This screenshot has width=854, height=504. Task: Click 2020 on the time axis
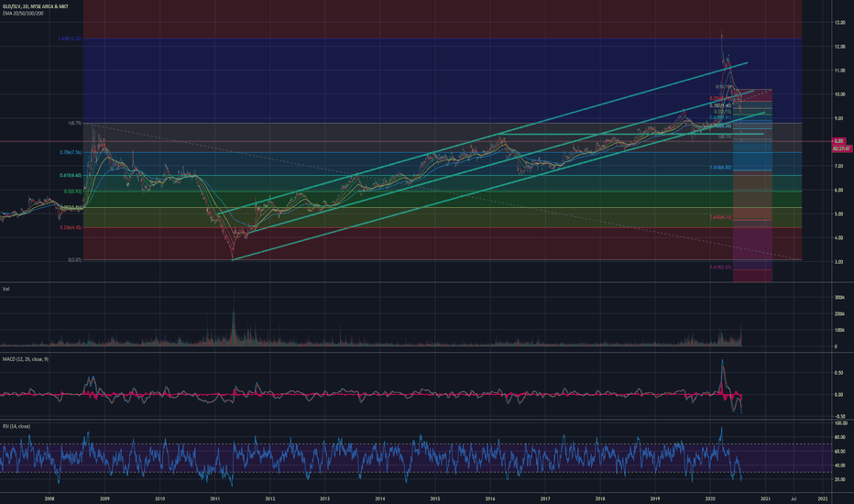click(x=709, y=499)
